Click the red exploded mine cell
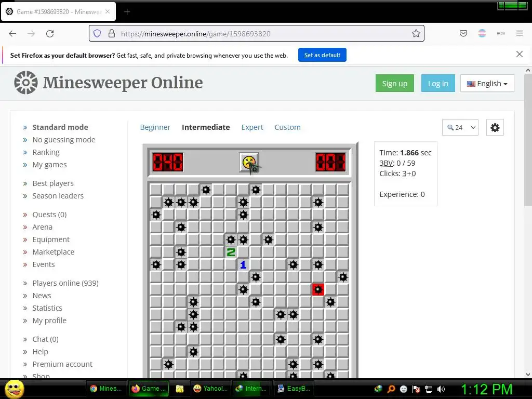532x399 pixels. 318,289
